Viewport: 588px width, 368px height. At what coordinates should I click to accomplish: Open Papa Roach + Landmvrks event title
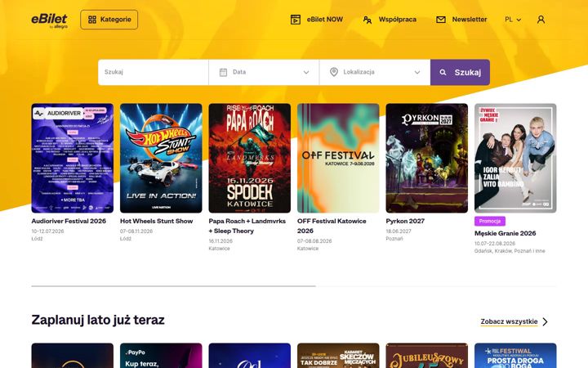247,226
